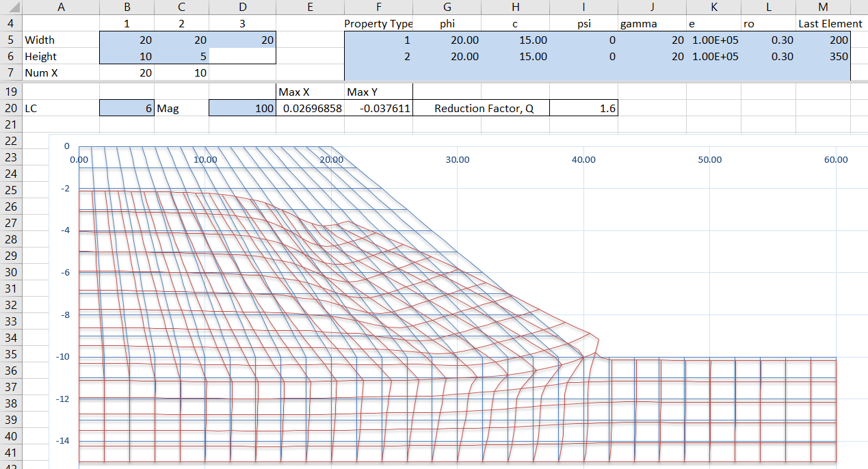Click the Property Type header cell
The image size is (868, 469).
click(x=378, y=24)
